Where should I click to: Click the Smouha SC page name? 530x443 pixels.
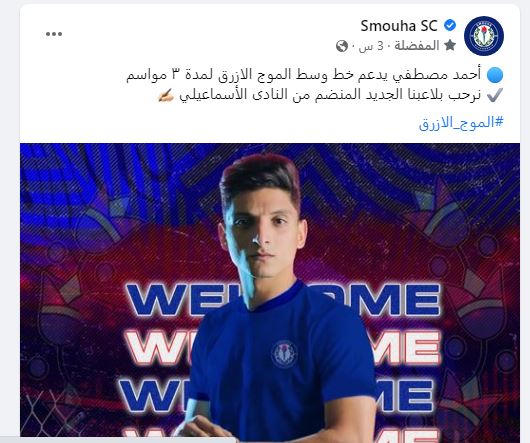(399, 26)
